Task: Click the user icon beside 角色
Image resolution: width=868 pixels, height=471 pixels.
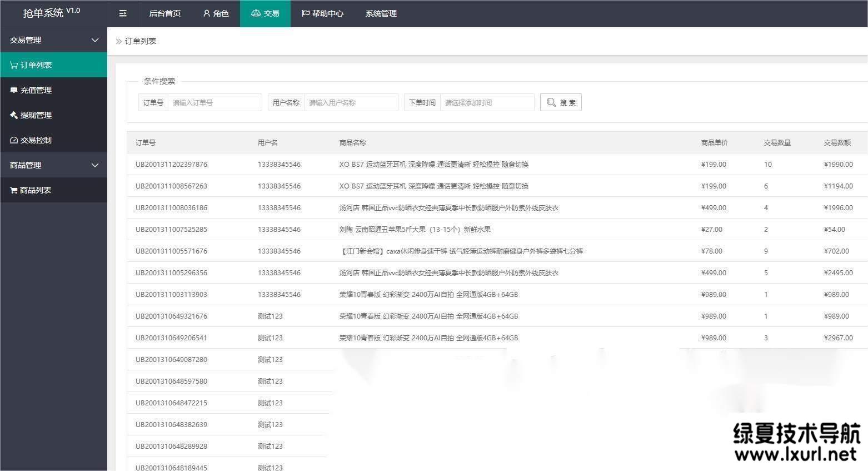Action: coord(207,13)
